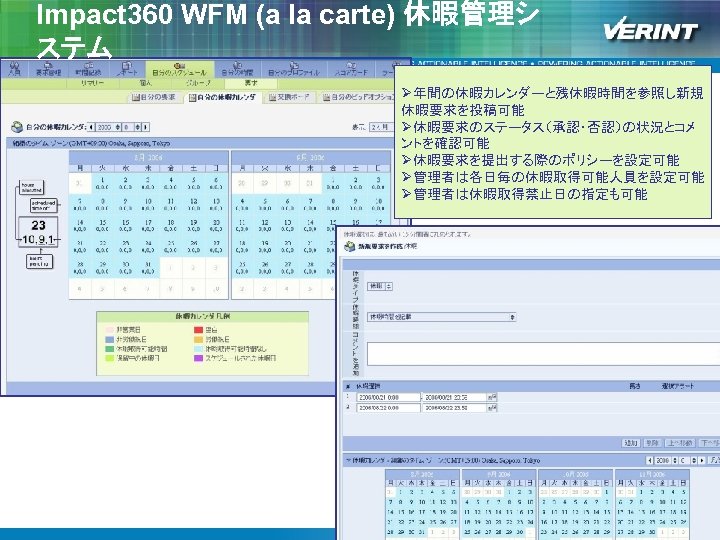Click the row 2 end date field
720x540 pixels.
(454, 408)
